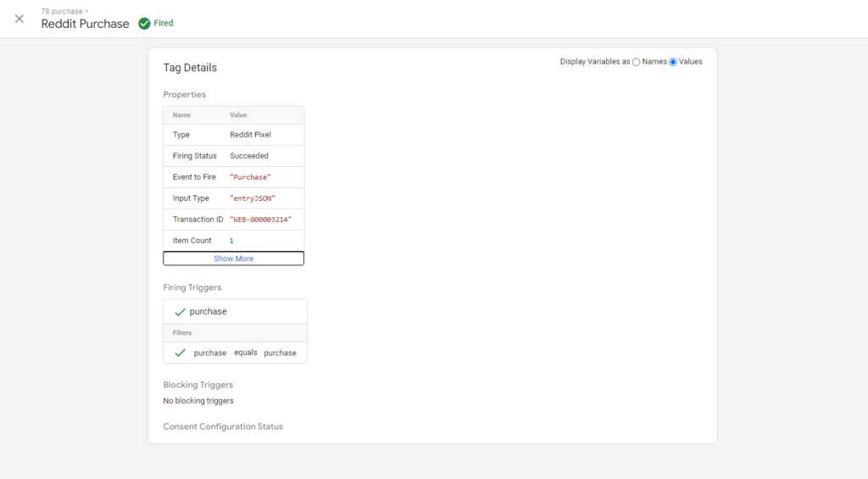Click the Consent Configuration Status section heading

pyautogui.click(x=223, y=426)
